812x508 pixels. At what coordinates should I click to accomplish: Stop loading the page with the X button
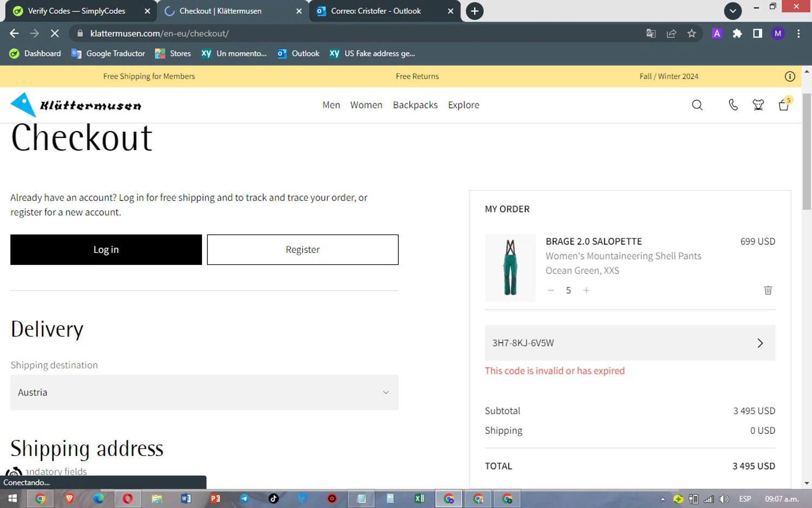pos(55,34)
